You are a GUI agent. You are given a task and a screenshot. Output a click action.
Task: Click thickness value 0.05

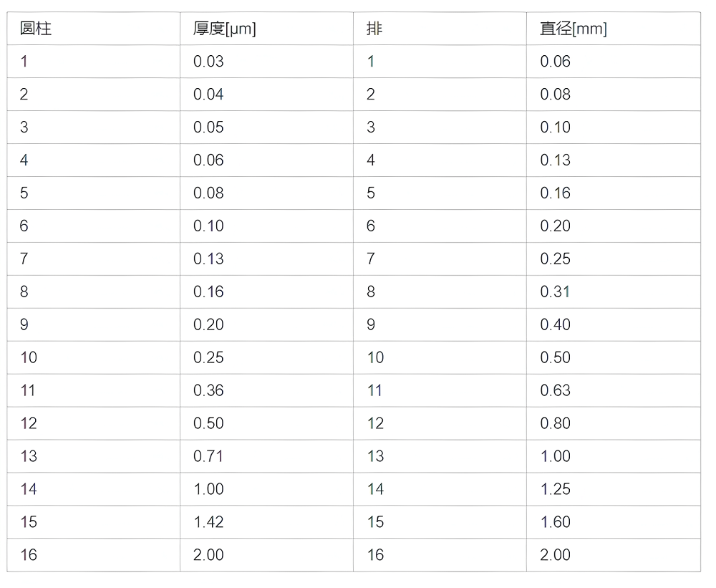point(208,127)
